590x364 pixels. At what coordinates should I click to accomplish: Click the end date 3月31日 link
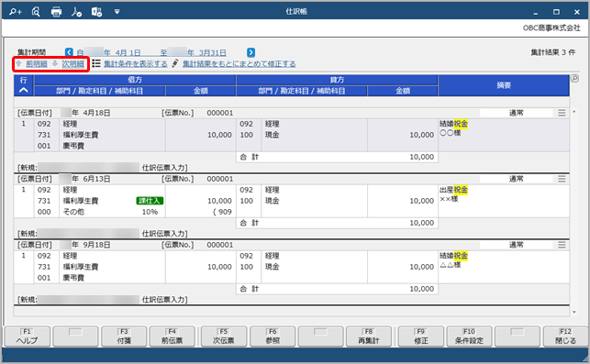pyautogui.click(x=213, y=52)
